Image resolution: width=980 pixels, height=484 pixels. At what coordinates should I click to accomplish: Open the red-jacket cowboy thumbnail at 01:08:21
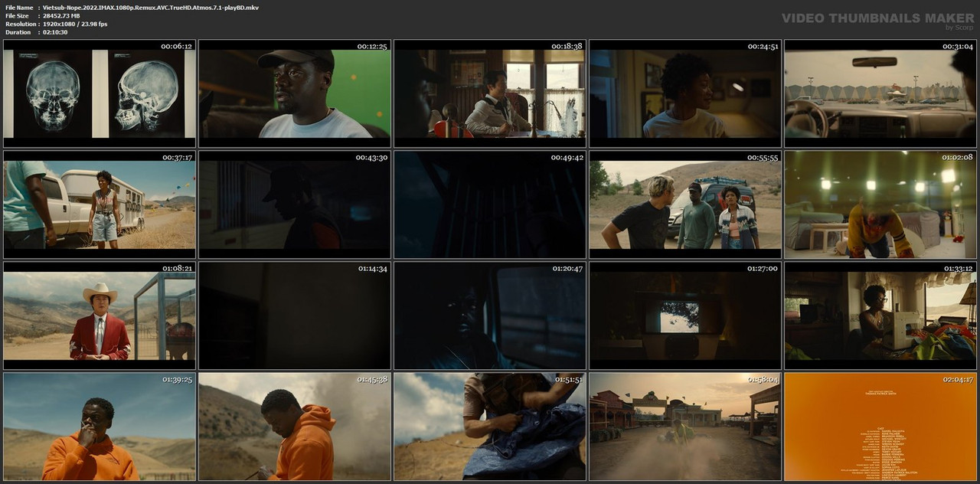pos(100,316)
